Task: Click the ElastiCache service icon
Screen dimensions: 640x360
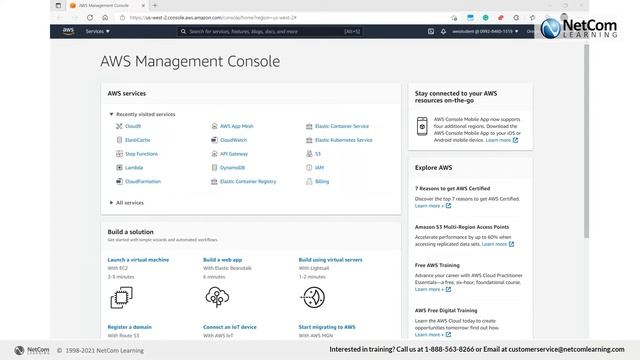Action: coord(119,140)
